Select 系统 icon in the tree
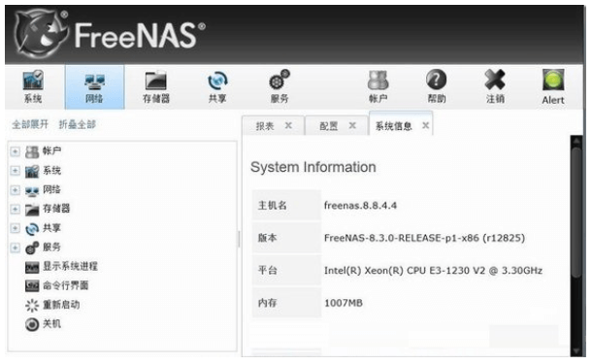592x364 pixels. tap(32, 171)
